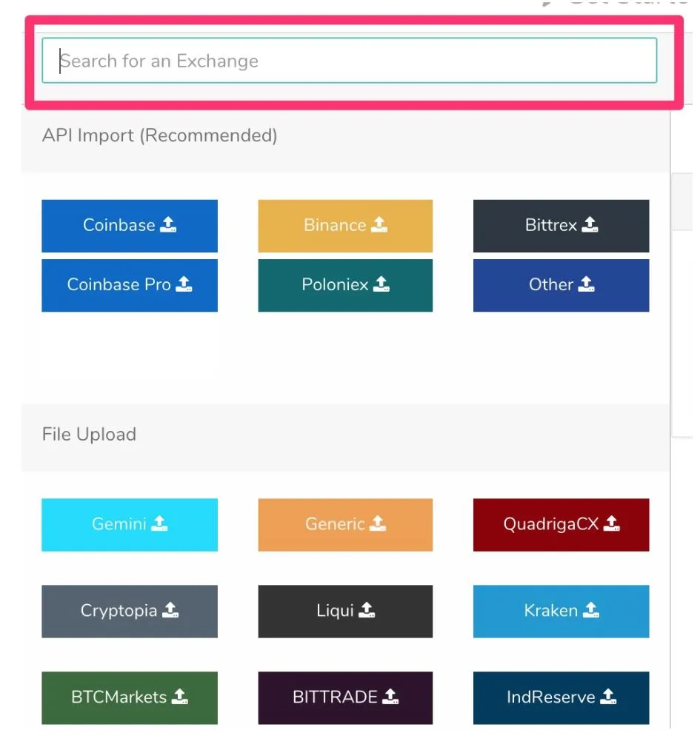The height and width of the screenshot is (750, 700).
Task: Pick the Bittrex import button
Action: click(x=561, y=225)
